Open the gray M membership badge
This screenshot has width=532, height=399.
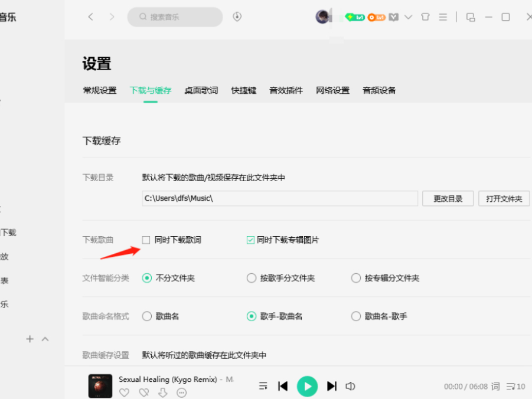coord(394,17)
